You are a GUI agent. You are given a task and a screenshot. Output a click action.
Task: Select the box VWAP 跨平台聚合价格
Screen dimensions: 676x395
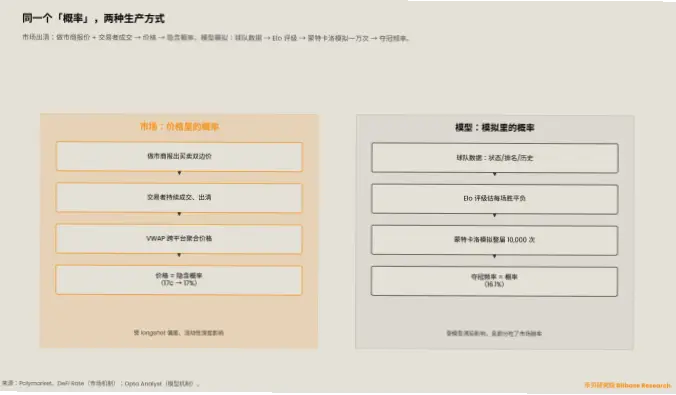(x=179, y=238)
